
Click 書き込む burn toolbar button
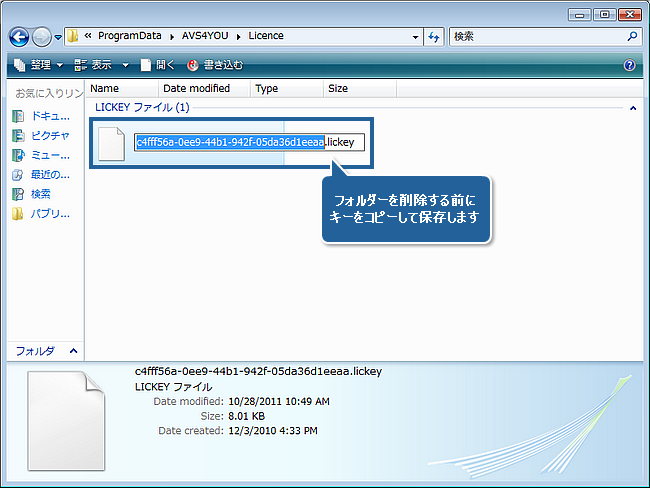pos(215,65)
